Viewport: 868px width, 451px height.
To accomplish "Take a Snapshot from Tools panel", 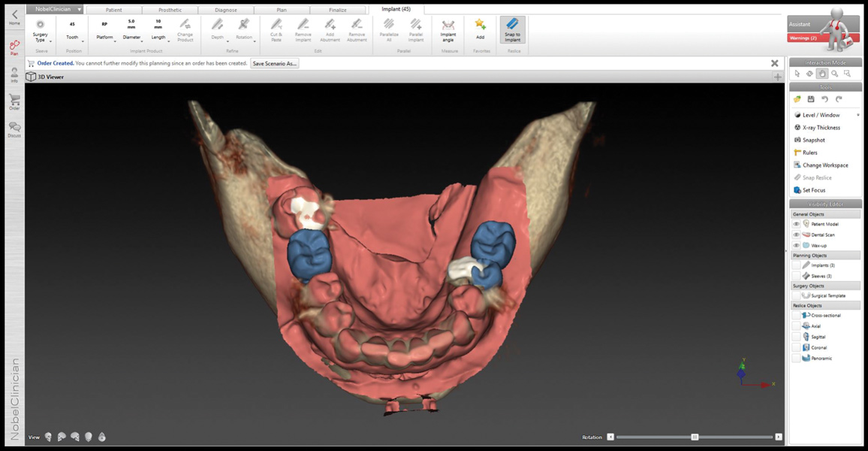I will (x=813, y=140).
